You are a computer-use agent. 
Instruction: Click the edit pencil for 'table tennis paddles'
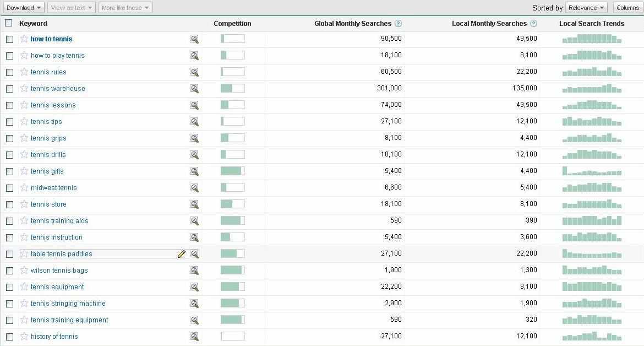coord(182,254)
